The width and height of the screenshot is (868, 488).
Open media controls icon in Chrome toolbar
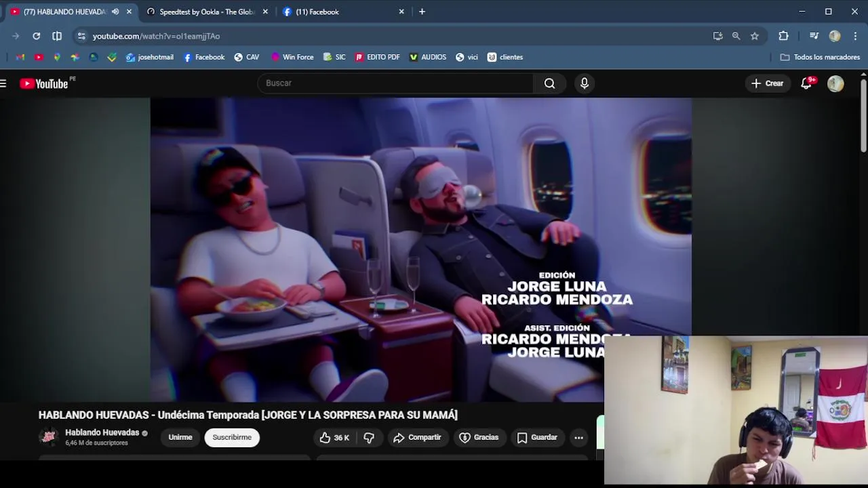click(814, 36)
